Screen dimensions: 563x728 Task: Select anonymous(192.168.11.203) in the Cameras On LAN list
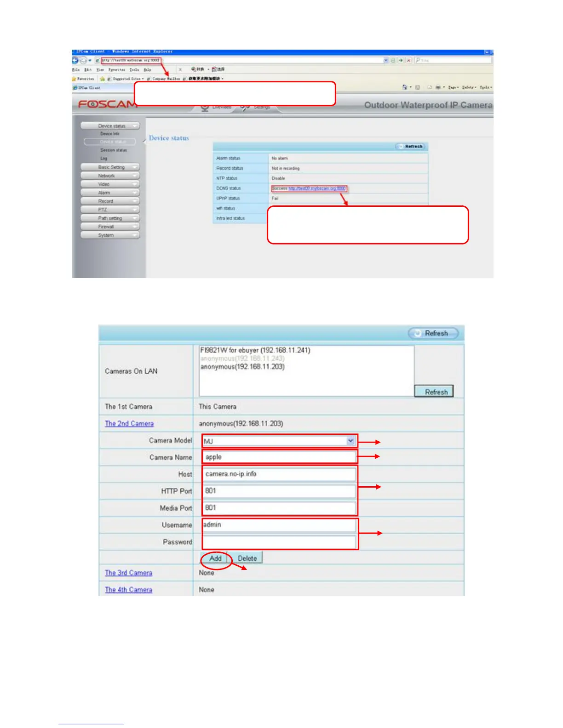[x=242, y=367]
